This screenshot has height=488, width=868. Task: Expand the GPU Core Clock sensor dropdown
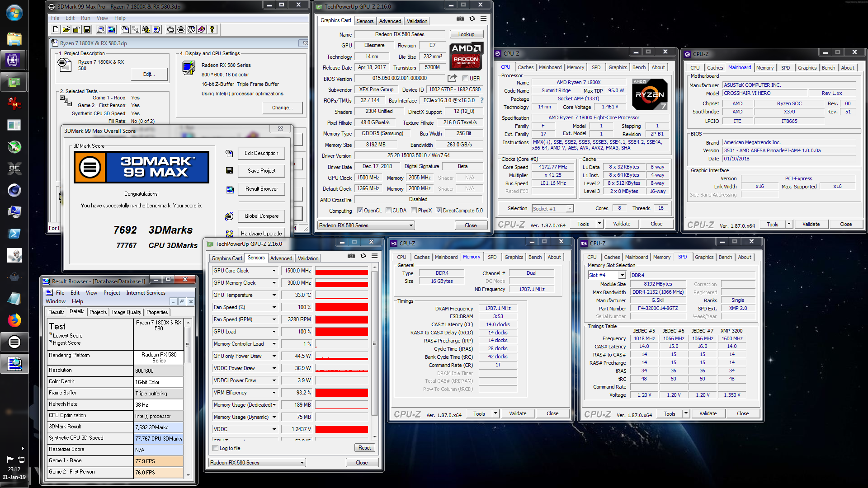pos(274,271)
